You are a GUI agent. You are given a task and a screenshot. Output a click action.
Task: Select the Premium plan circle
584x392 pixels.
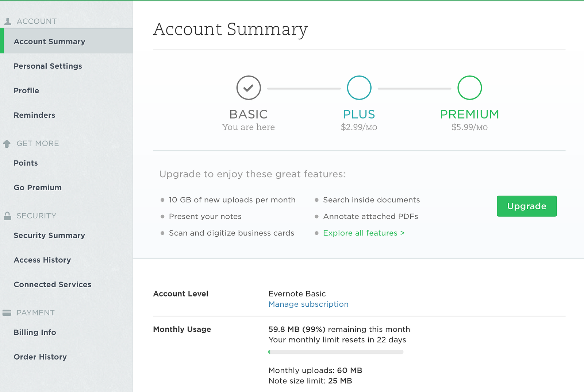(x=469, y=88)
